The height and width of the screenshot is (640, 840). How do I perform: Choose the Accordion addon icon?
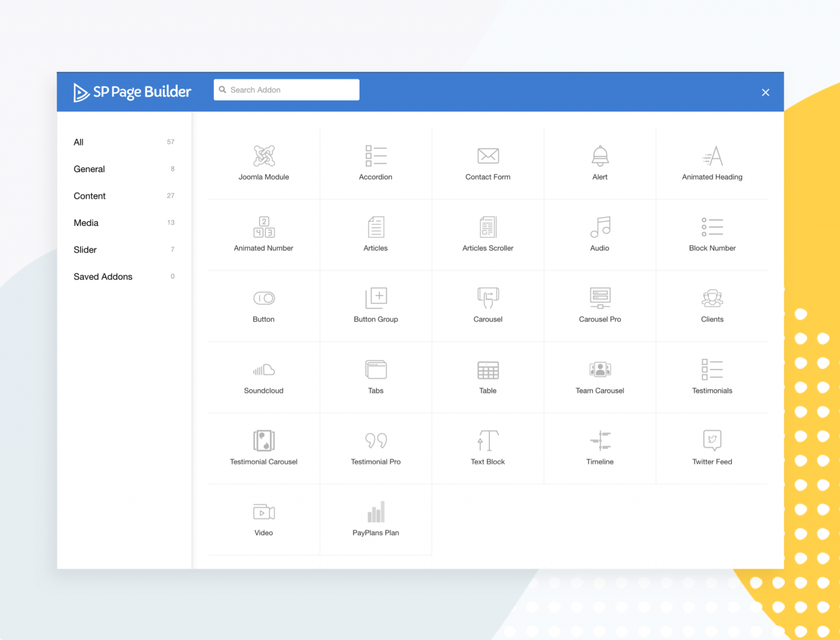point(376,156)
